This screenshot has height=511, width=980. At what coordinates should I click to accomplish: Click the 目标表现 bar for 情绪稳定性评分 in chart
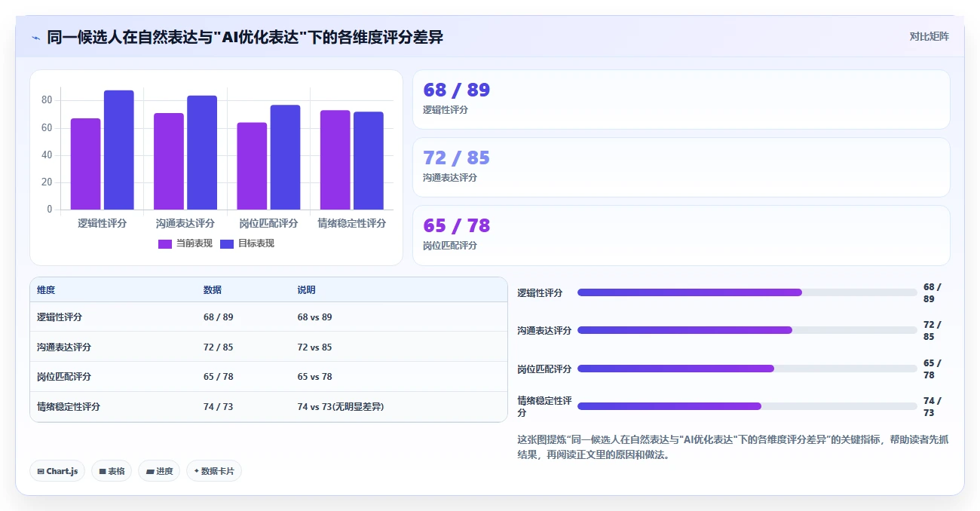369,161
